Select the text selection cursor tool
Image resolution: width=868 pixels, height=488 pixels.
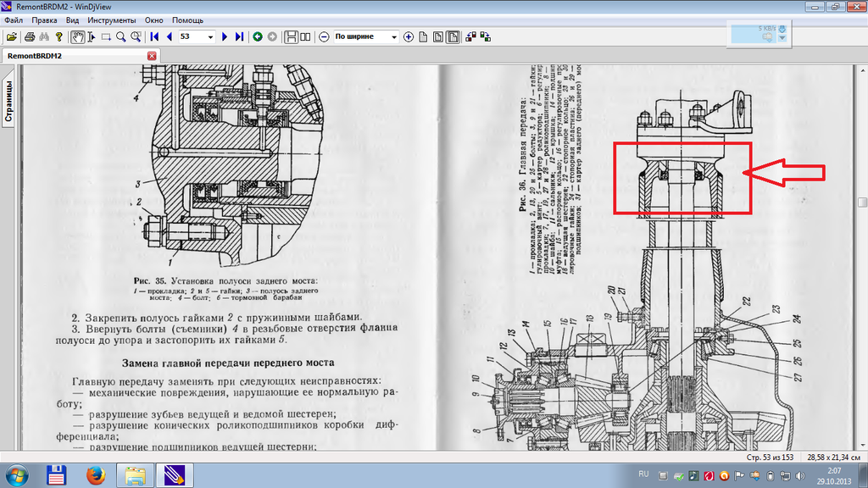(92, 36)
